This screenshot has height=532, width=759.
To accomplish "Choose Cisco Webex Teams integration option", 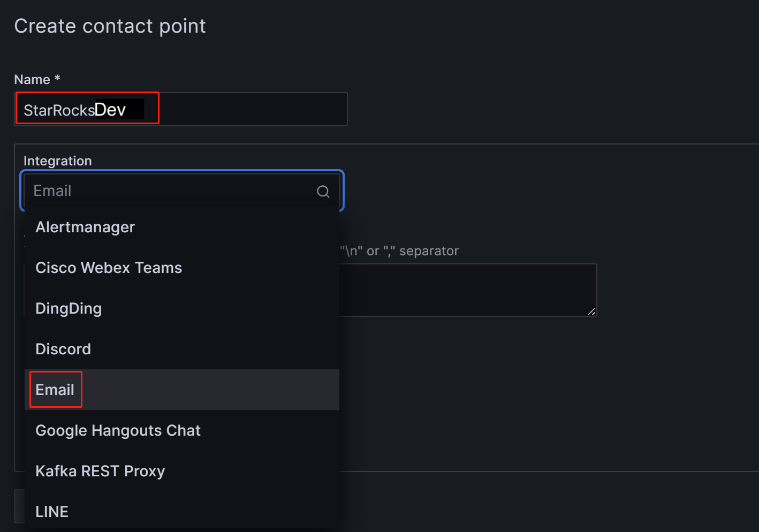I will click(109, 268).
